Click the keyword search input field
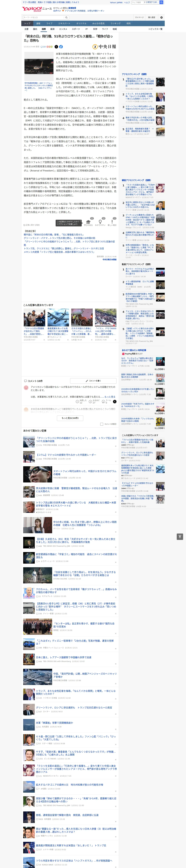Screen dimensions: 186x868 pyautogui.click(x=44, y=18)
